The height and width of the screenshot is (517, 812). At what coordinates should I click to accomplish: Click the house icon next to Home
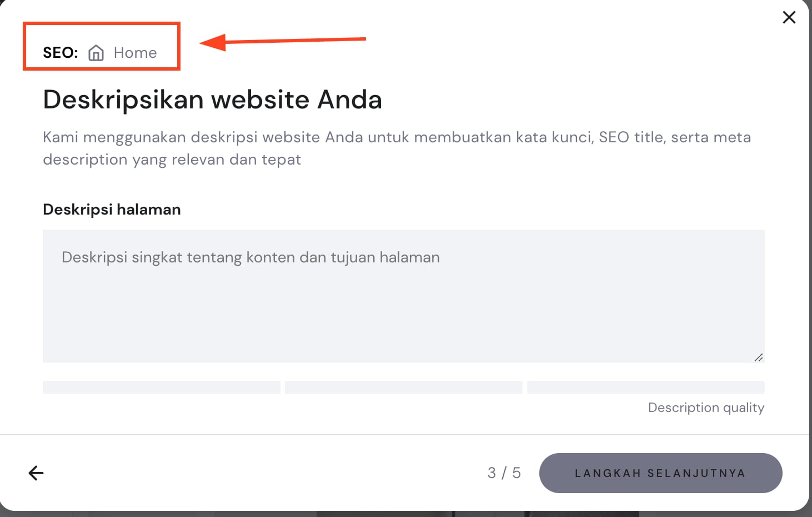pyautogui.click(x=96, y=53)
